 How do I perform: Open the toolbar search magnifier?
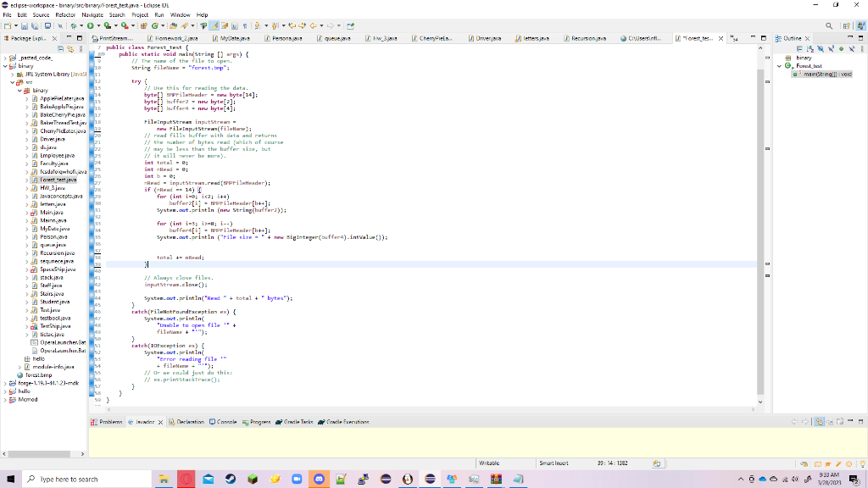point(828,26)
